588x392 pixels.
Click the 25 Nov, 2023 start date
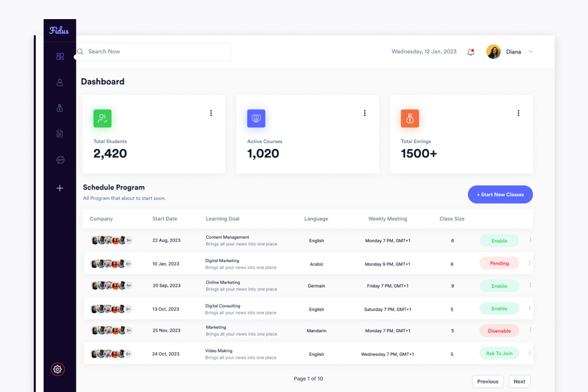coord(167,331)
